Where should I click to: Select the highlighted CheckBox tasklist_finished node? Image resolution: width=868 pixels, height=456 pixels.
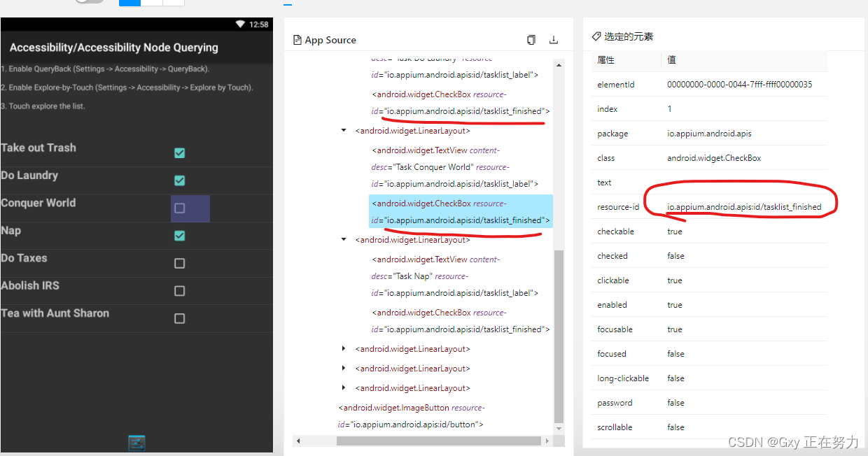click(x=461, y=212)
